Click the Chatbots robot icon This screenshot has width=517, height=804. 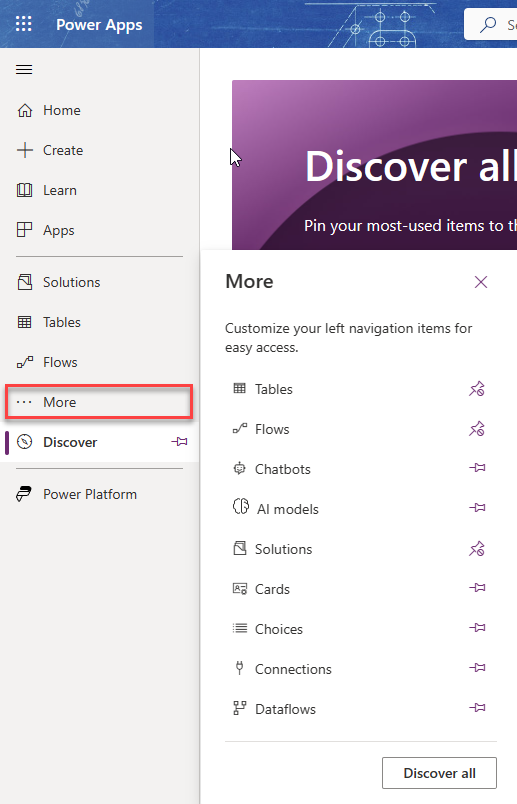click(240, 468)
